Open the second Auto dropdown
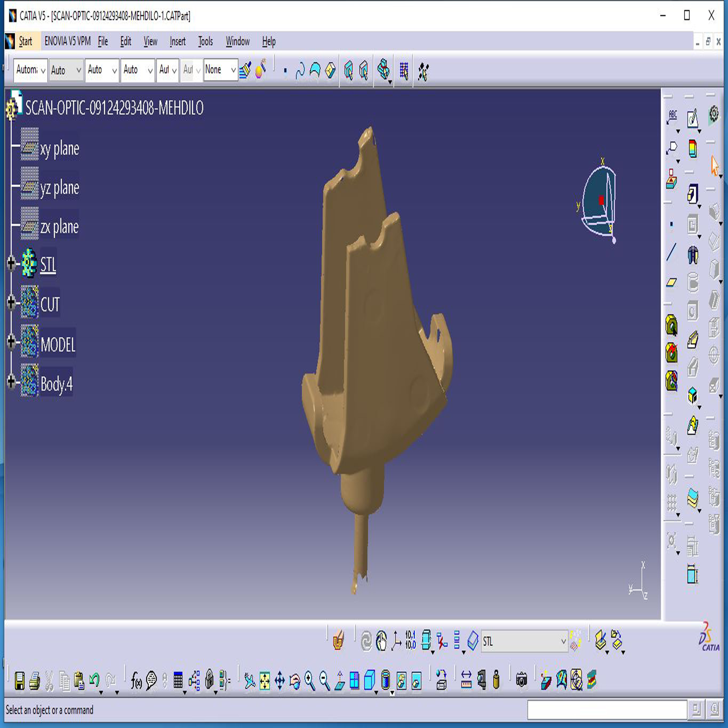728x728 pixels. coord(102,70)
